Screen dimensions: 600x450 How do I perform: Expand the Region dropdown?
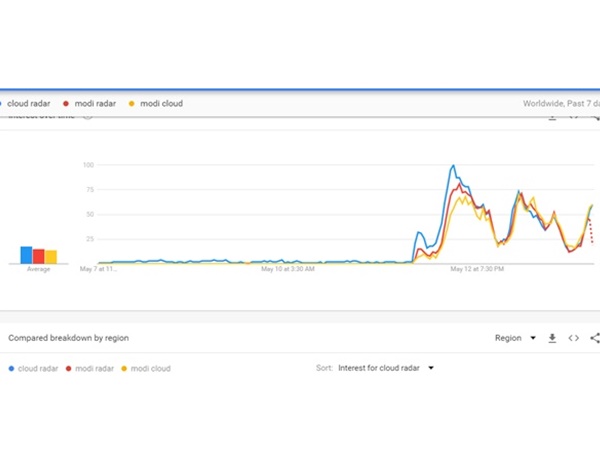pyautogui.click(x=515, y=338)
